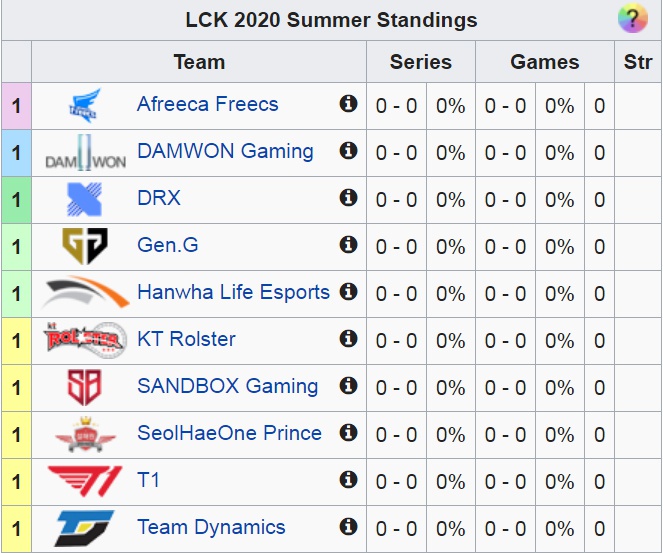Follow the DRX team link

(x=159, y=198)
